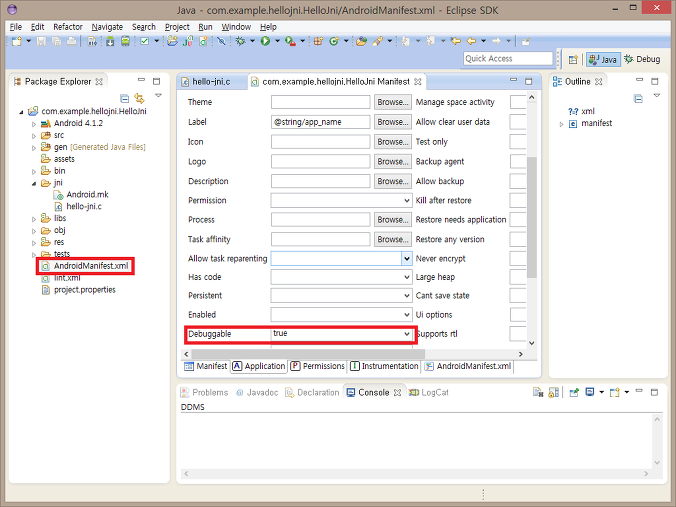This screenshot has width=676, height=507.
Task: Open the Package Explorer view menu
Action: 158,95
